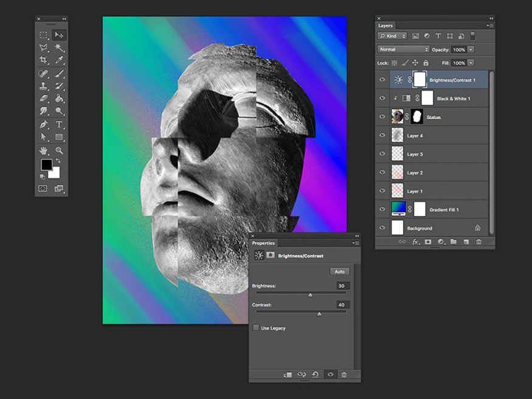Screen dimensions: 532x399
Task: Select the Paint Bucket tool
Action: pos(60,99)
